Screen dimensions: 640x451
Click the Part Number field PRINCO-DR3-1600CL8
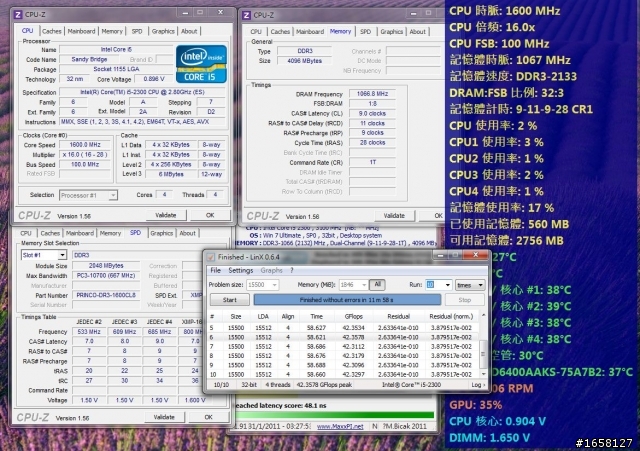106,295
